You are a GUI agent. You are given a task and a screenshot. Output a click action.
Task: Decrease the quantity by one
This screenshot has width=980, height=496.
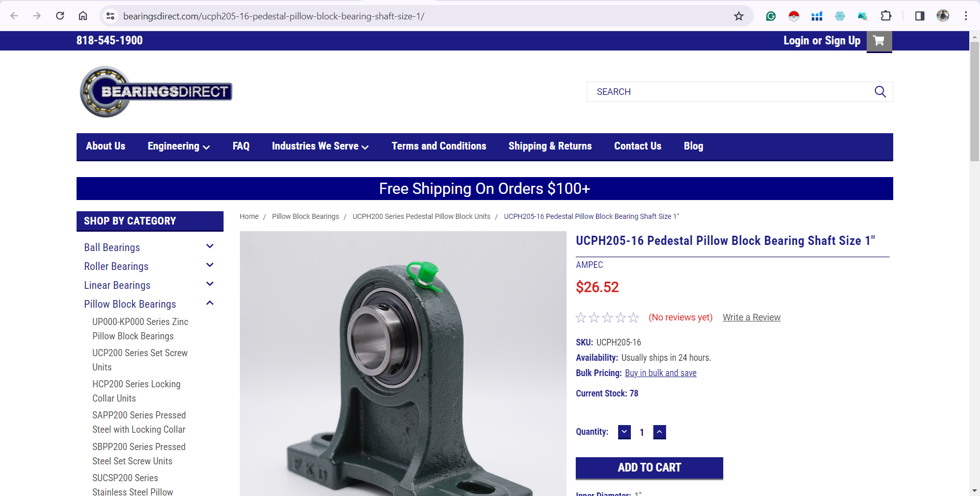624,432
